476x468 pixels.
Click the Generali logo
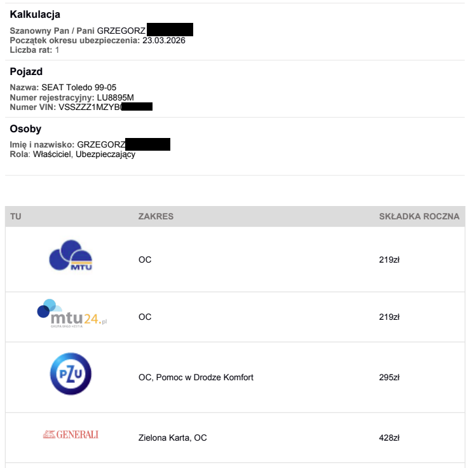coord(71,435)
